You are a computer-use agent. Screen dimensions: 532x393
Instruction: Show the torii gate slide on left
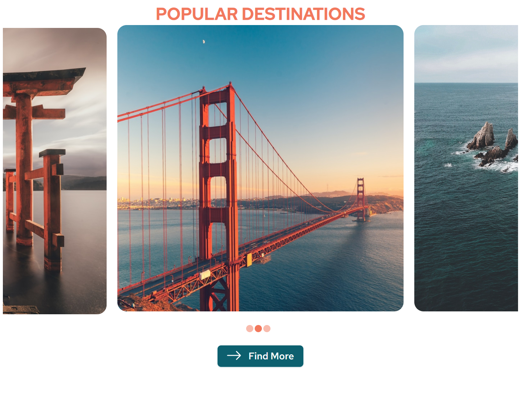[55, 171]
